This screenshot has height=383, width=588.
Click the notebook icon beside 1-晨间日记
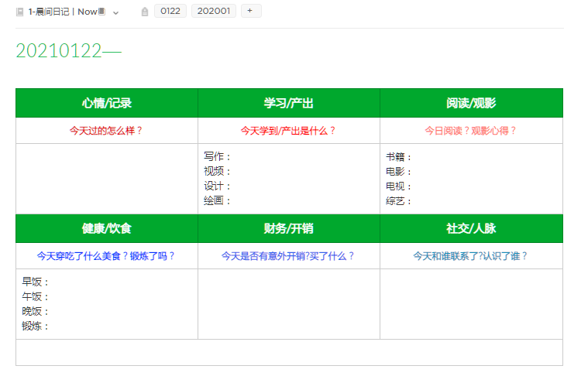(x=20, y=12)
